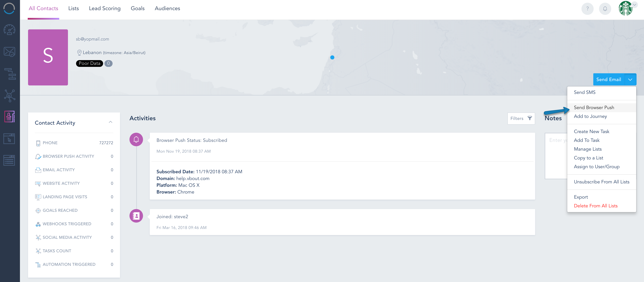Click the phone icon in Contact Activity

(38, 143)
